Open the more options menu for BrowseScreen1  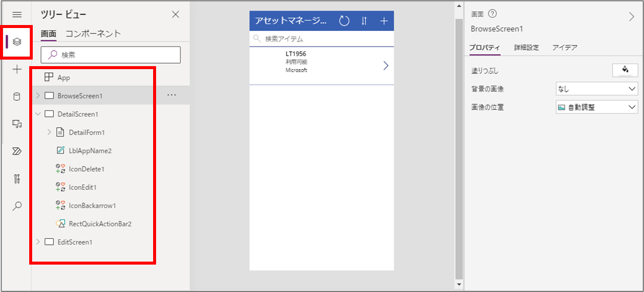point(172,95)
